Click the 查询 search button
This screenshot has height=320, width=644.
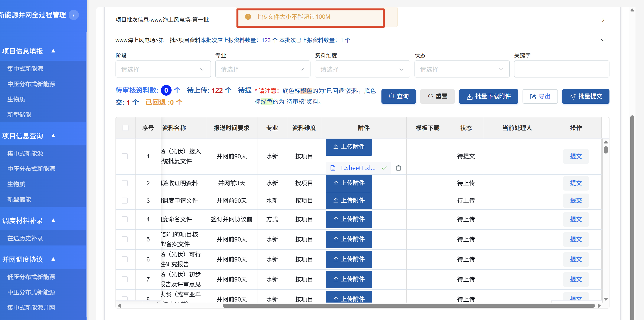tap(399, 96)
